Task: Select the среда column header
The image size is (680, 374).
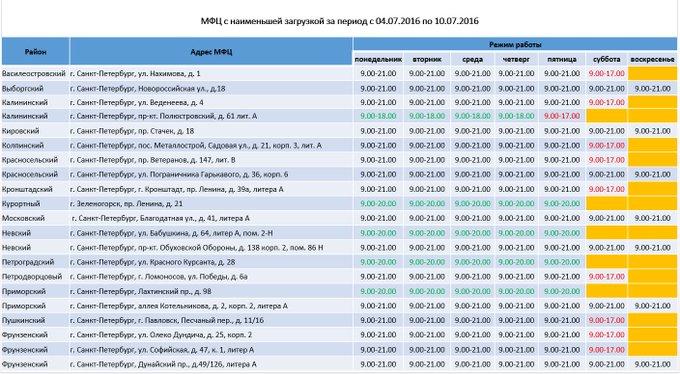Action: pos(472,59)
